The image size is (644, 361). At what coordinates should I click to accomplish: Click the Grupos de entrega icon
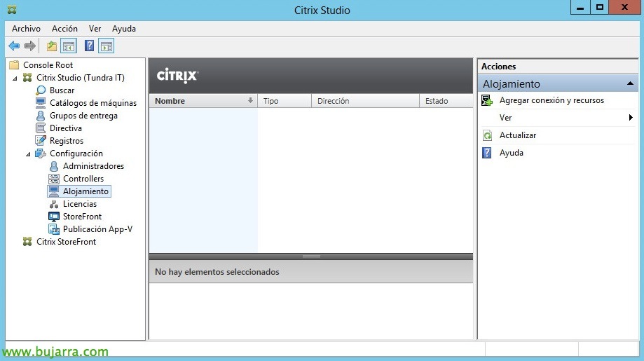pos(41,116)
